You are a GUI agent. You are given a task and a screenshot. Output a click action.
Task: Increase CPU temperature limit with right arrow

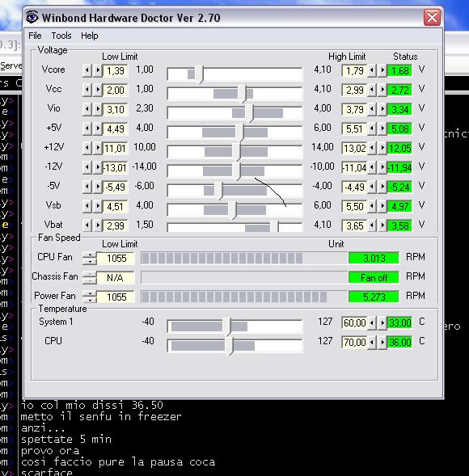click(382, 342)
